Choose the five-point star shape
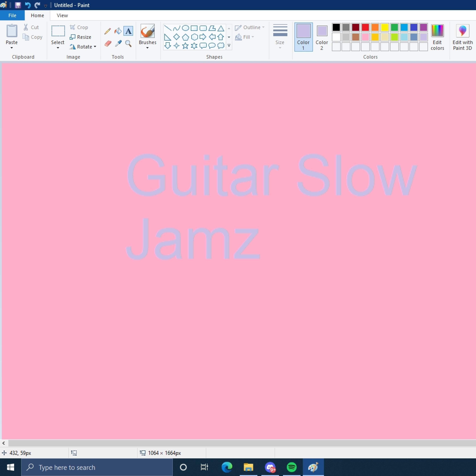This screenshot has height=476, width=476. tap(185, 46)
